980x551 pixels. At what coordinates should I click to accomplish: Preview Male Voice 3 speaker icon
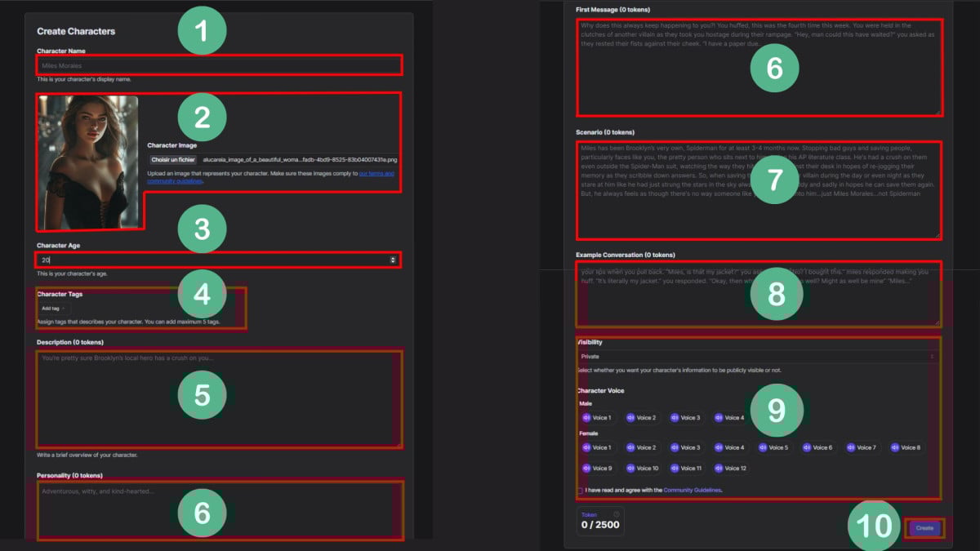tap(675, 418)
